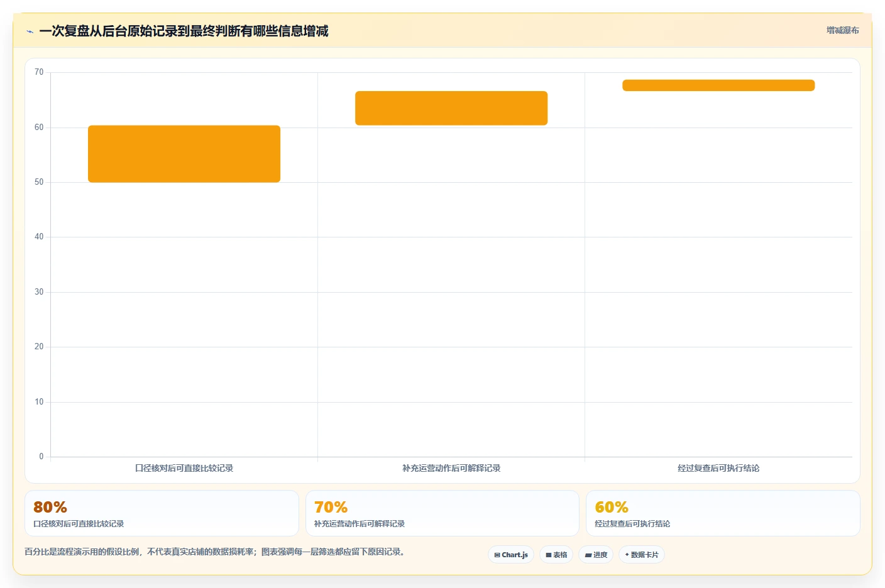Click the y-axis value 30
885x588 pixels.
point(39,292)
